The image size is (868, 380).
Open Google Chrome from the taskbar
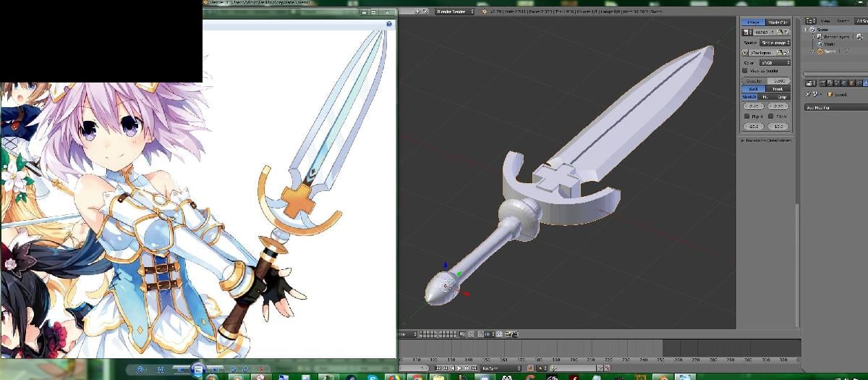click(x=417, y=377)
